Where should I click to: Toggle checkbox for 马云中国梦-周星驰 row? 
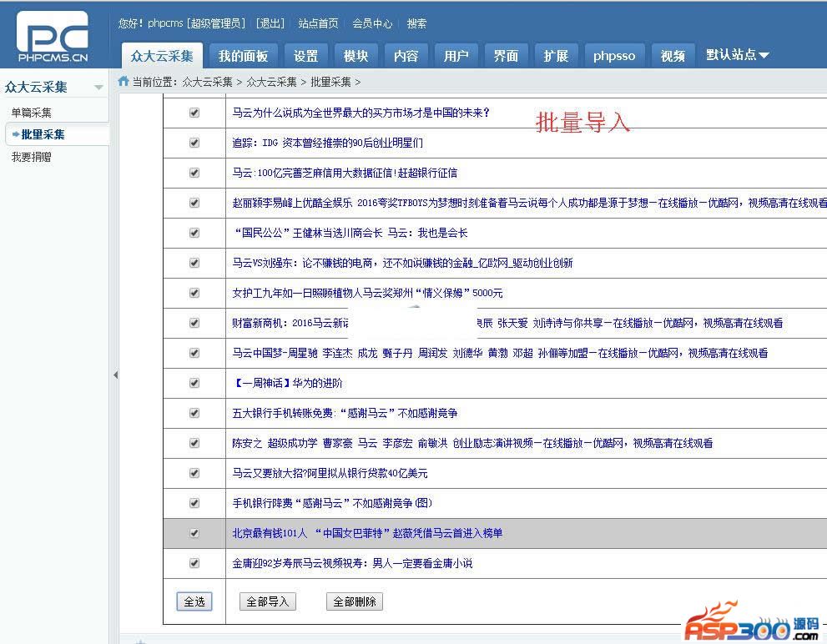[194, 353]
